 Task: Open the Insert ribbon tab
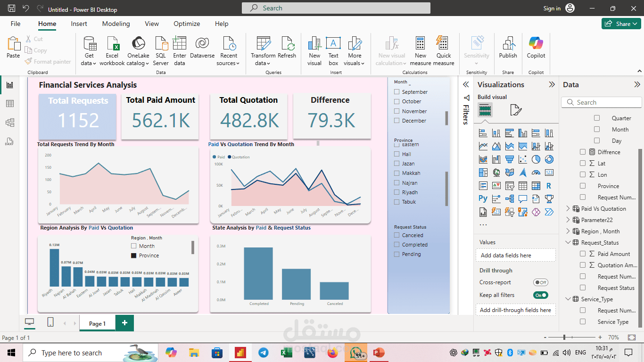(x=79, y=24)
